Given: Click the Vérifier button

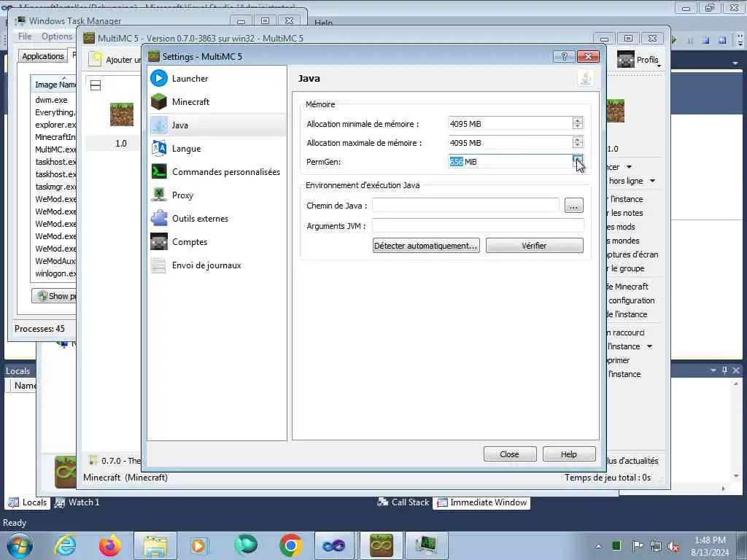Looking at the screenshot, I should coord(534,245).
